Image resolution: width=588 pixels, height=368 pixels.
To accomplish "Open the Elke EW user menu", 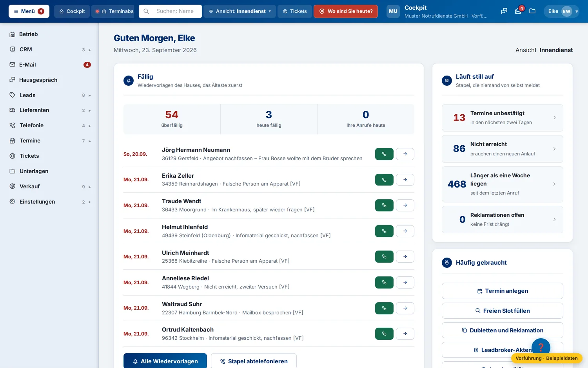I will pos(561,11).
